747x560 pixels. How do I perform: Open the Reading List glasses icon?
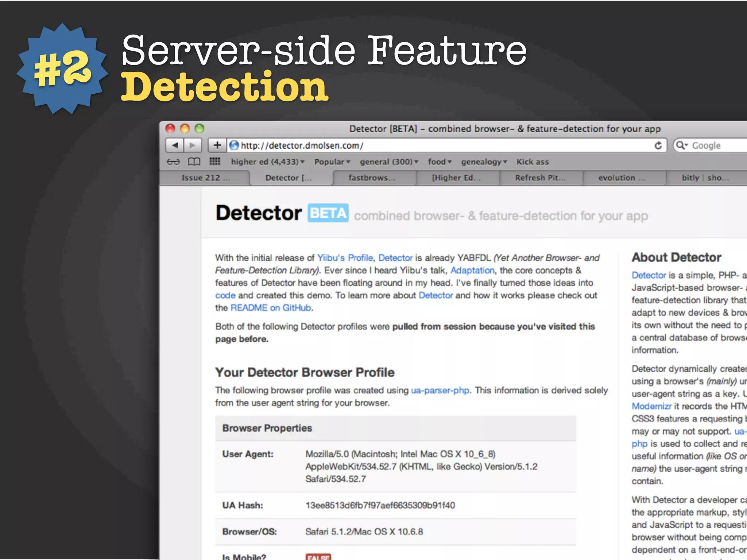(173, 162)
